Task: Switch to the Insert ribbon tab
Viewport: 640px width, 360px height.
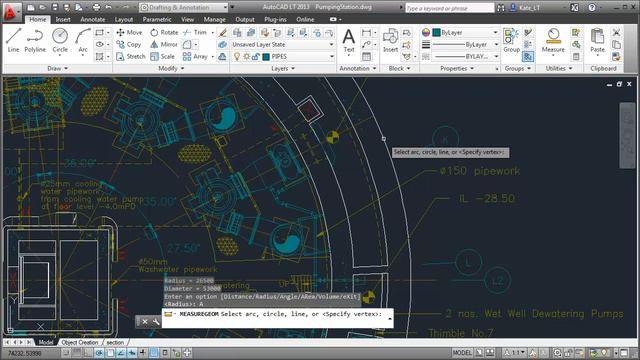Action: coord(63,19)
